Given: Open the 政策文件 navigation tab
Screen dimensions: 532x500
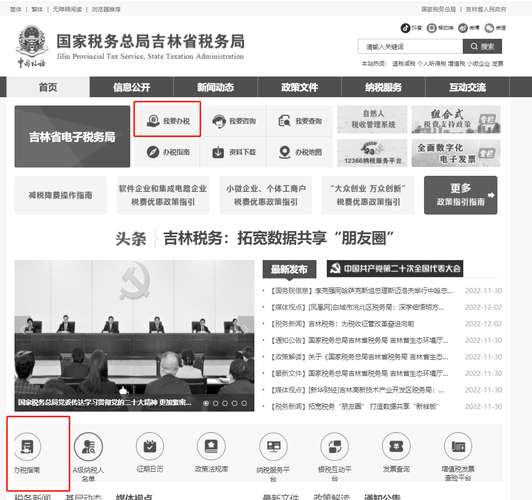Looking at the screenshot, I should pos(300,87).
